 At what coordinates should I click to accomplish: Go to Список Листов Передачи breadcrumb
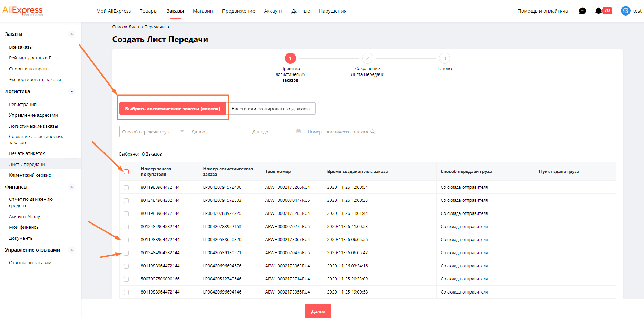click(138, 27)
